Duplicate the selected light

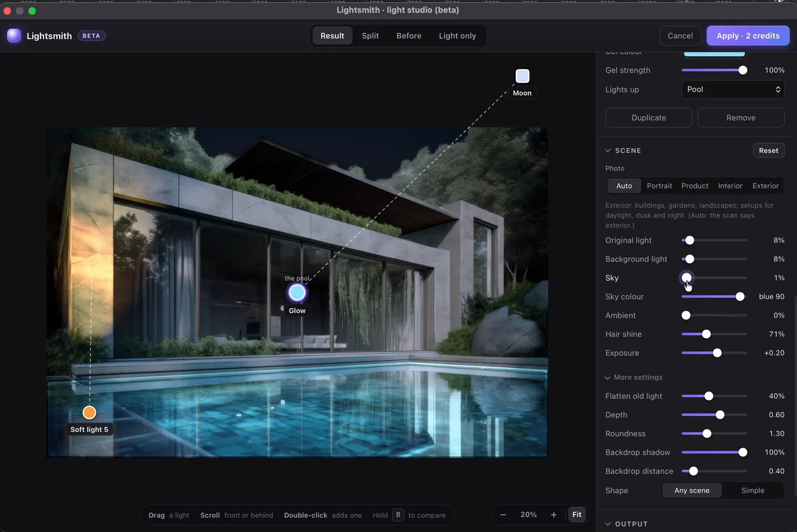(649, 118)
